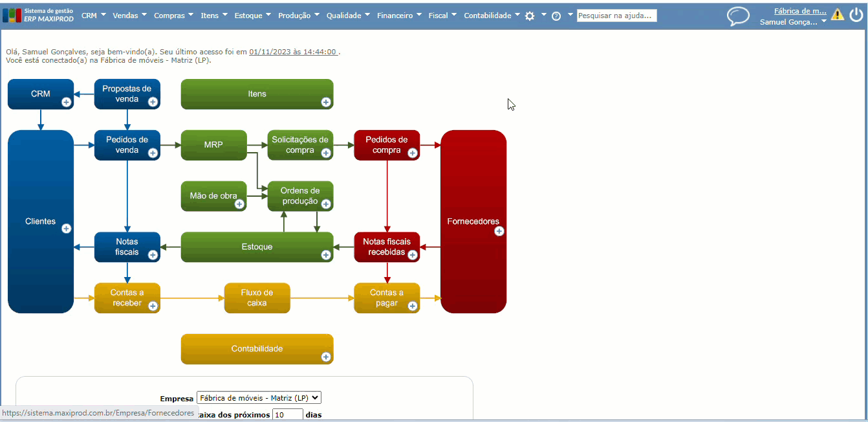Click the plus icon on CRM box

(66, 102)
